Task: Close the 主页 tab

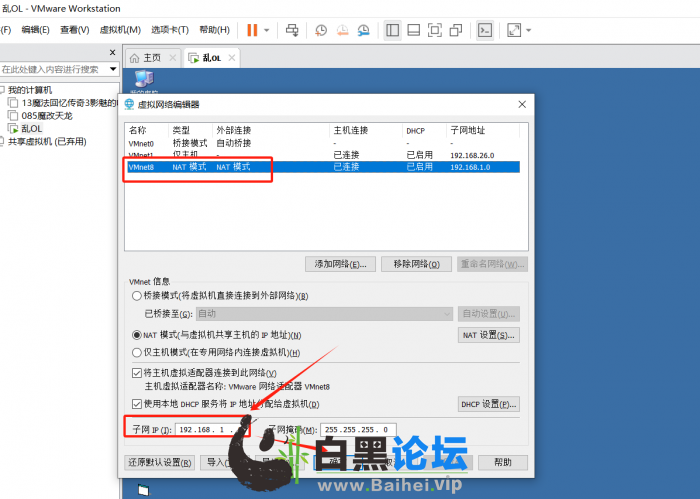Action: [173, 58]
